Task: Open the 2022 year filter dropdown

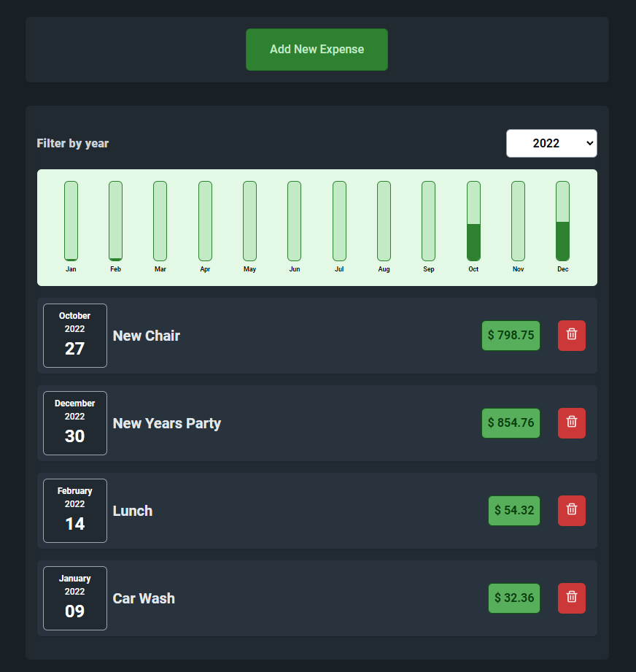Action: [x=551, y=143]
